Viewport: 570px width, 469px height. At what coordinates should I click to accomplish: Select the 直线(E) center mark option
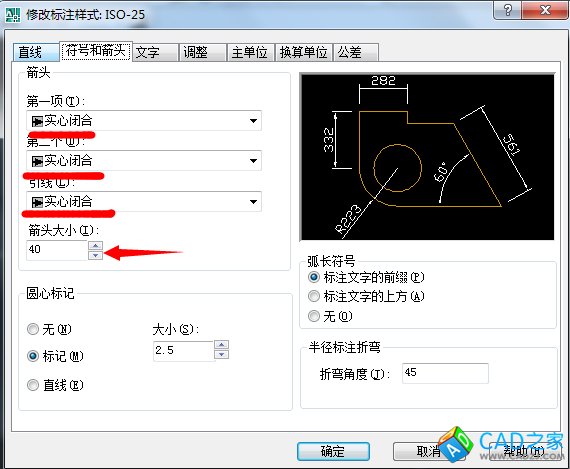tap(33, 385)
